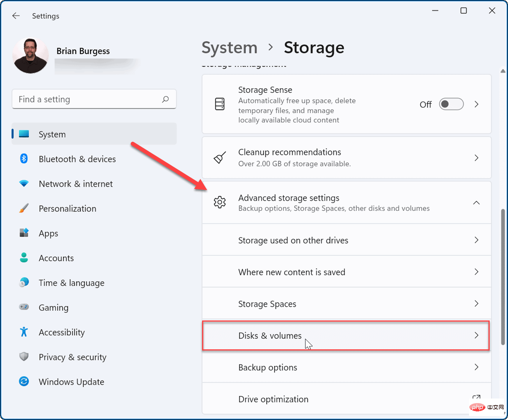Click the Storage page scrollbar thumb
Viewport: 508px width, 420px height.
pos(503,277)
